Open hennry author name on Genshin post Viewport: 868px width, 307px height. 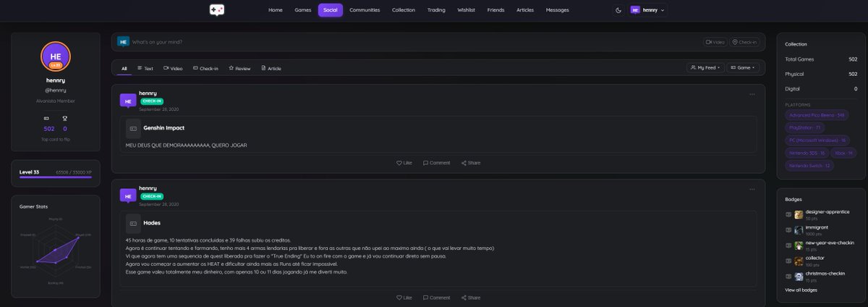click(x=148, y=93)
